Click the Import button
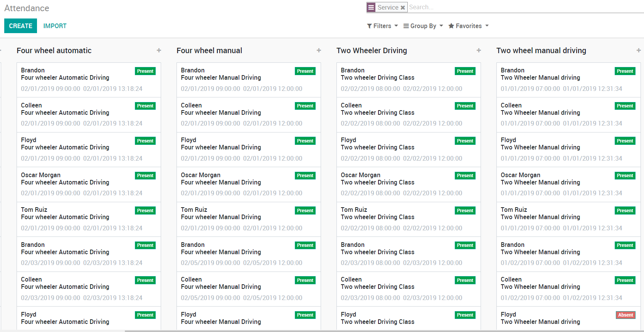644x332 pixels. [55, 26]
